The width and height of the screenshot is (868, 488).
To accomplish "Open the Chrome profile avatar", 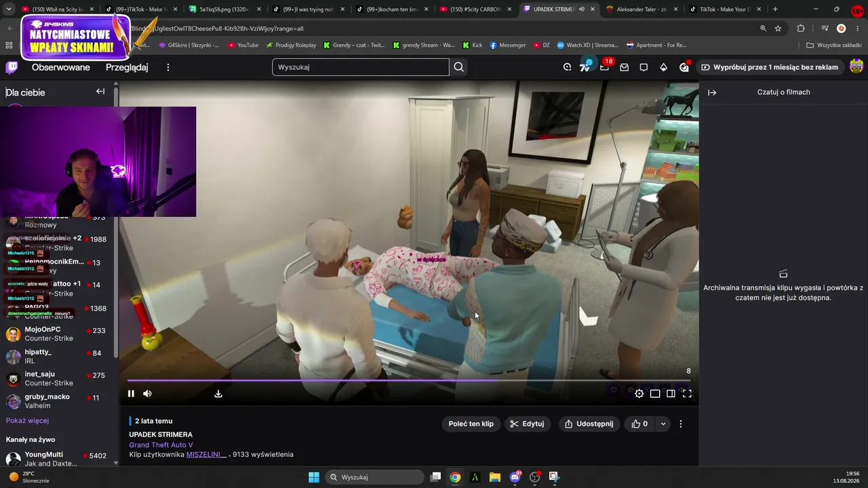I will point(841,28).
